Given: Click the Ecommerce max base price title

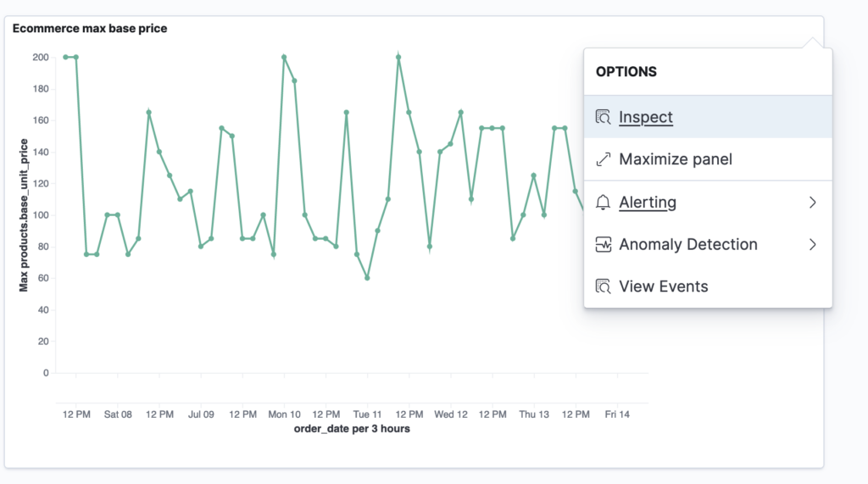Looking at the screenshot, I should click(x=90, y=28).
